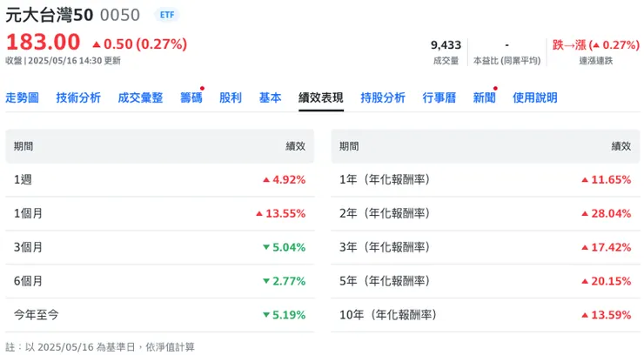Click the 連漲連跌 label
This screenshot has height=355, width=644.
(596, 61)
